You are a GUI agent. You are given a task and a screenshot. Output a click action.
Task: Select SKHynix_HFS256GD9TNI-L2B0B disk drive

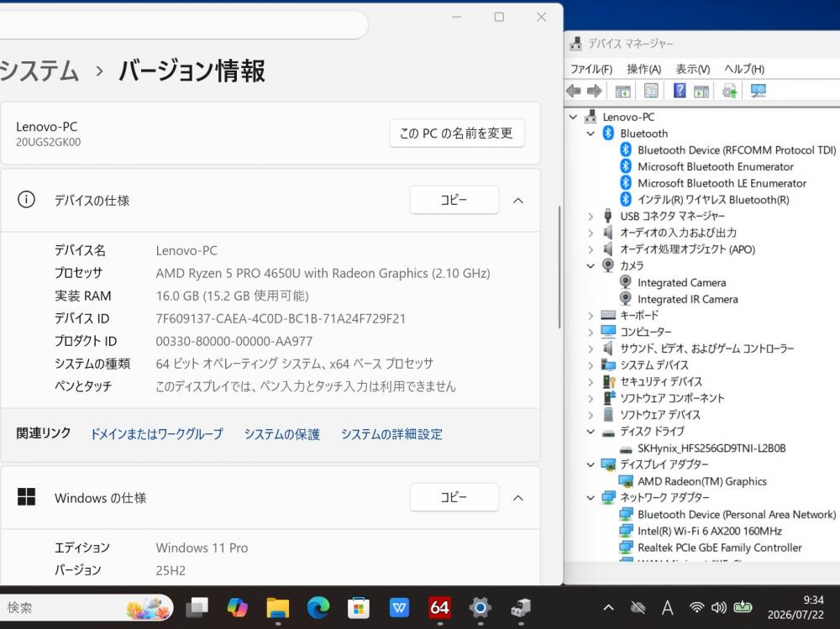point(711,448)
